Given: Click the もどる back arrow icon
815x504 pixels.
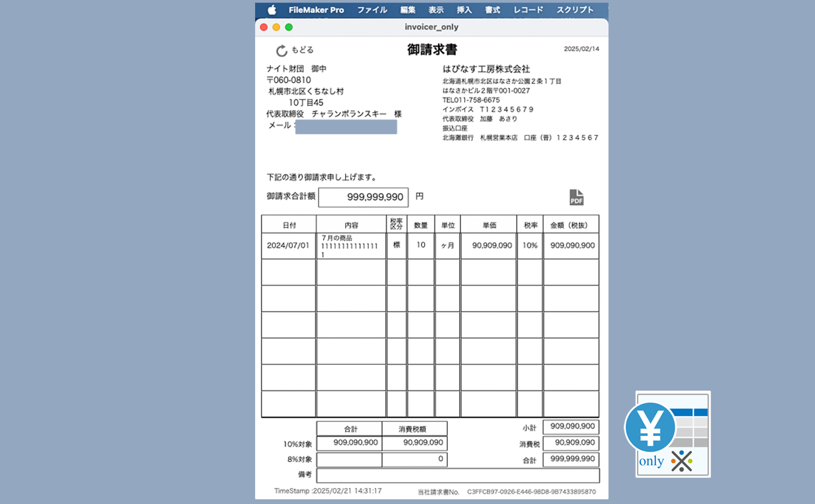Looking at the screenshot, I should point(282,50).
